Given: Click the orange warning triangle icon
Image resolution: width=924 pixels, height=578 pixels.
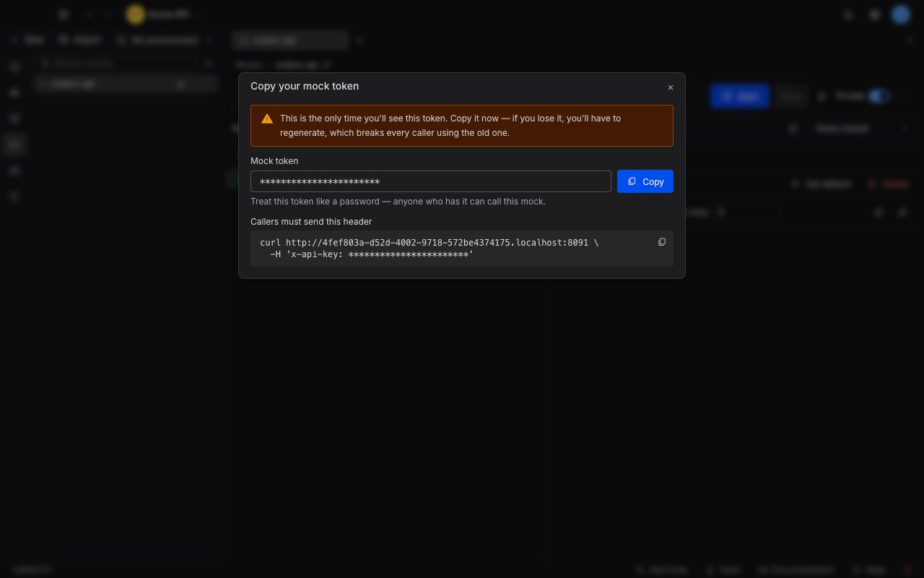Looking at the screenshot, I should (x=267, y=118).
